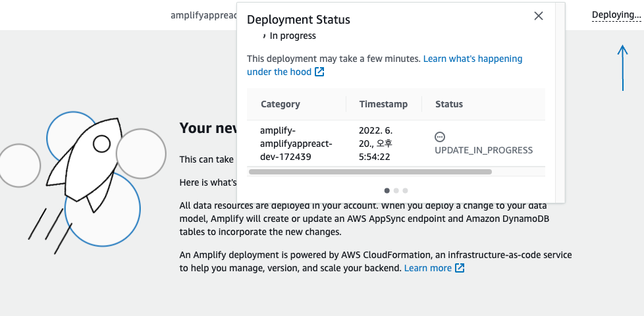This screenshot has width=644, height=316.
Task: Select the third pagination dot
Action: (x=406, y=190)
